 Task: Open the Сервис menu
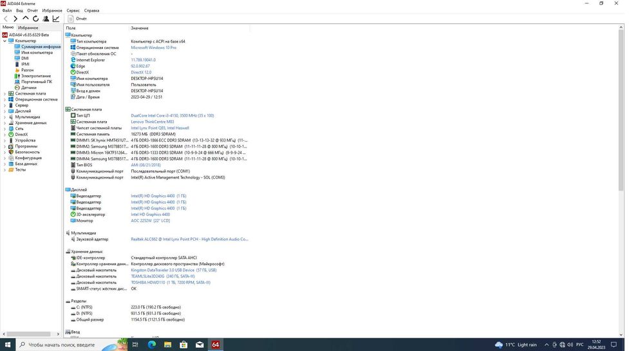pos(73,11)
